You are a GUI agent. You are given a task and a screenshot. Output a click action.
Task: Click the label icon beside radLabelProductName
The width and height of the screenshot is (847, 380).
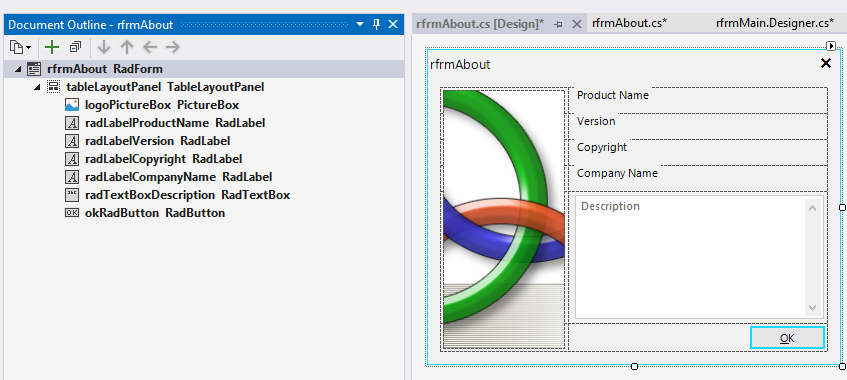tap(72, 123)
